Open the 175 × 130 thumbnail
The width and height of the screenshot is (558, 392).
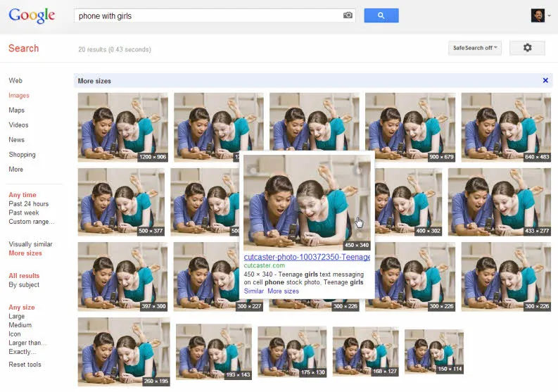[x=292, y=352]
